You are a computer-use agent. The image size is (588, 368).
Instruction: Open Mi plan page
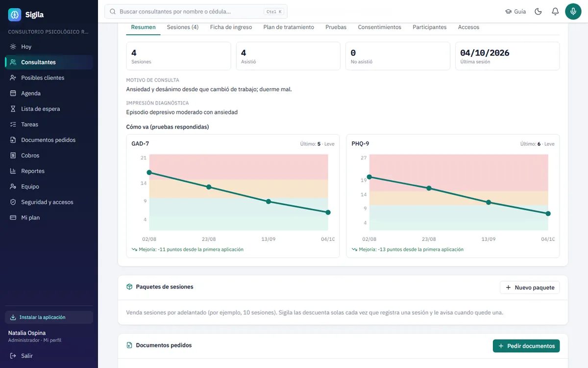pyautogui.click(x=49, y=217)
